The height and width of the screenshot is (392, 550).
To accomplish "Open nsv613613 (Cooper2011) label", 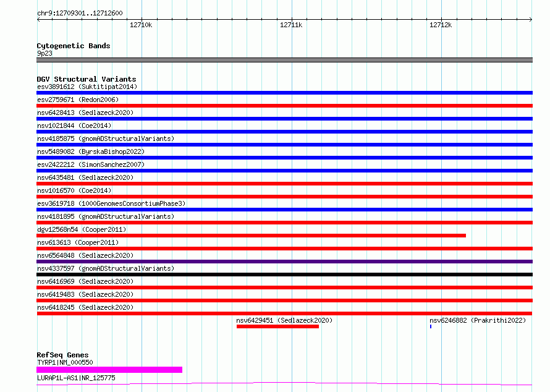I will click(x=78, y=242).
